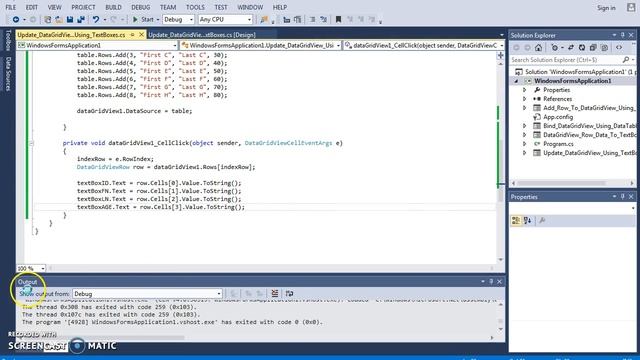Screen dimensions: 640x360
Task: Open the Data Sources side panel tab
Action: coord(8,73)
